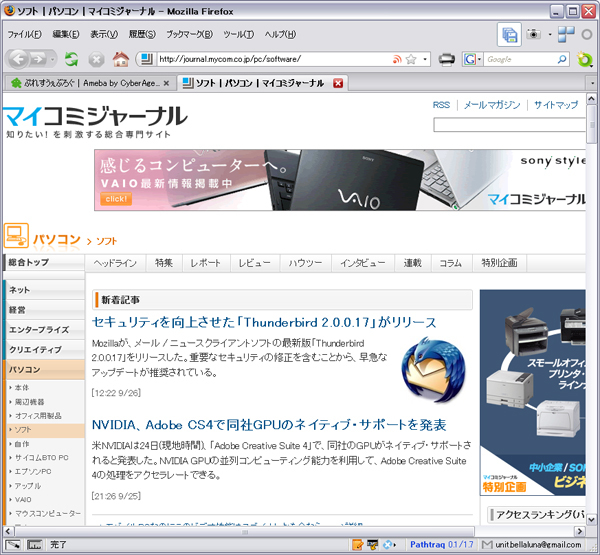600x555 pixels.
Task: Select the レビュー page tab
Action: pyautogui.click(x=254, y=263)
